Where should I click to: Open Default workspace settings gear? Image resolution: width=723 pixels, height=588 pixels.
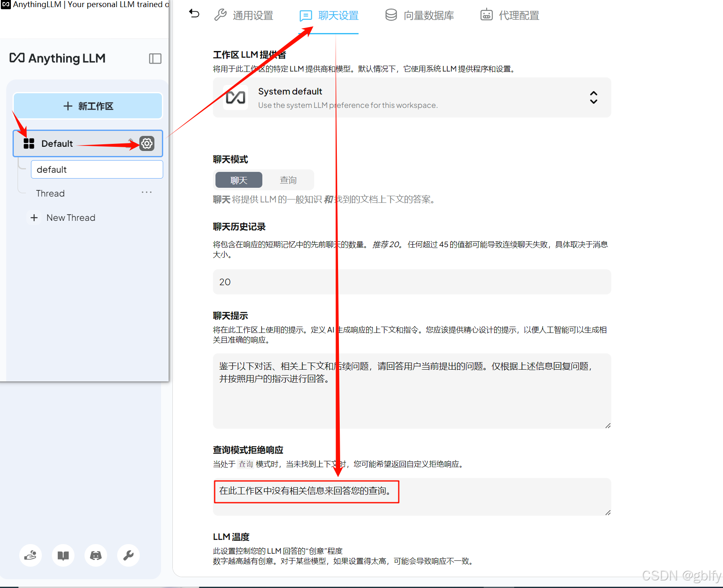pyautogui.click(x=147, y=143)
